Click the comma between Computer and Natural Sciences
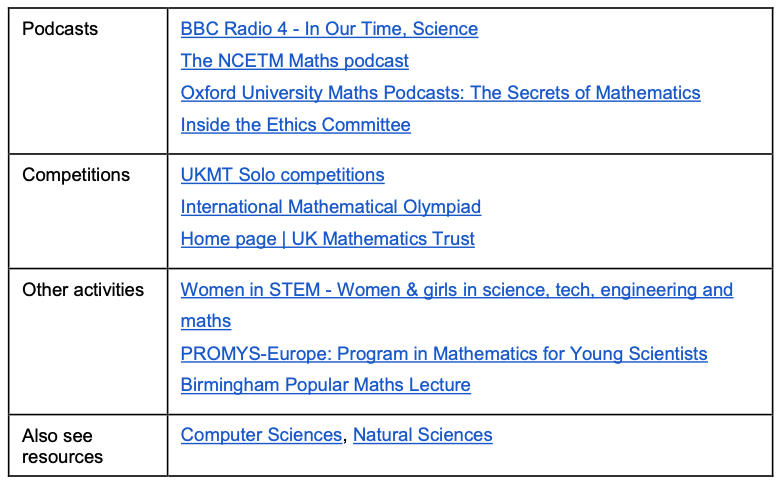Image resolution: width=782 pixels, height=488 pixels. pos(345,439)
